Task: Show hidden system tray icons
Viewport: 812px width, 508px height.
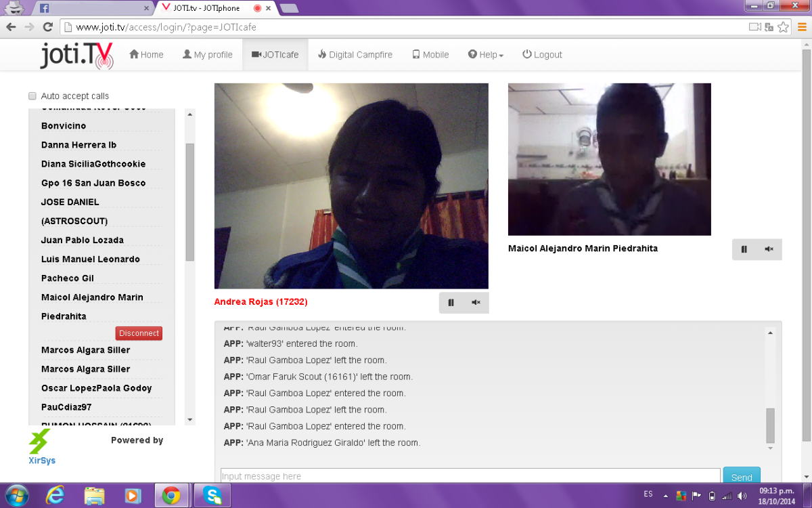Action: pos(665,496)
